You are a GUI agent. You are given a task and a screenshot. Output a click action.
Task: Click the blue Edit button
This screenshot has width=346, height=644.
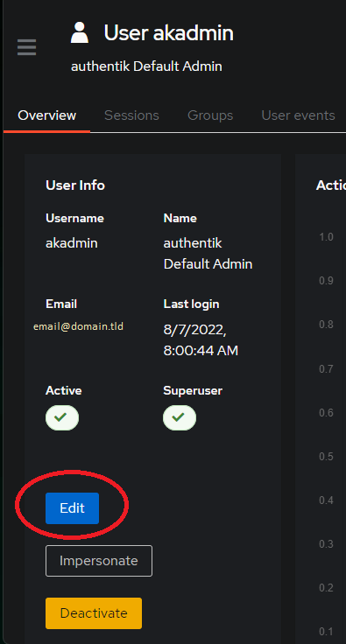(x=73, y=508)
